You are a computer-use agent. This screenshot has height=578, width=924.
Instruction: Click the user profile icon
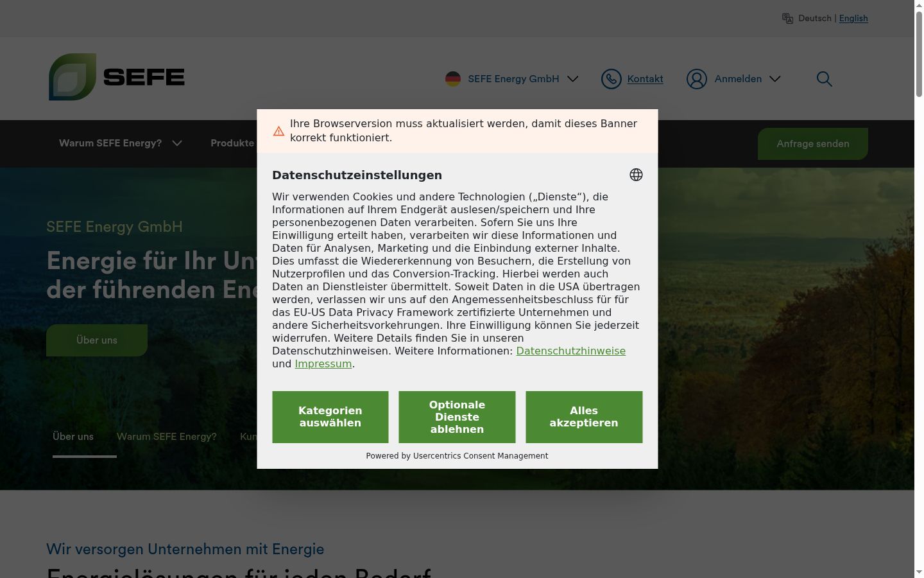697,79
